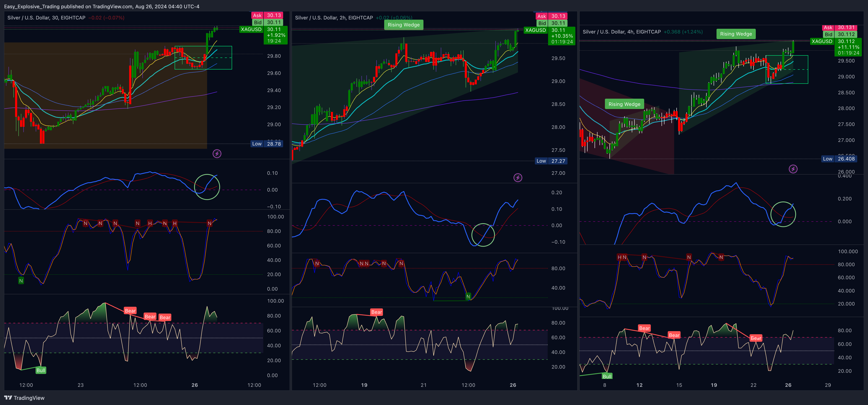Image resolution: width=868 pixels, height=405 pixels.
Task: Click the +0.368 (+1.24%) change on 4h title
Action: [683, 32]
